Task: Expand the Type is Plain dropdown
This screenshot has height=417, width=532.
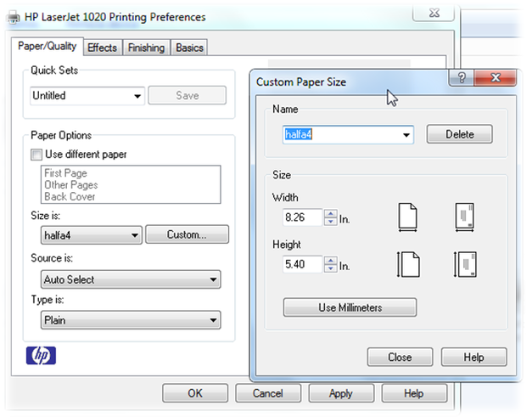Action: pos(131,320)
